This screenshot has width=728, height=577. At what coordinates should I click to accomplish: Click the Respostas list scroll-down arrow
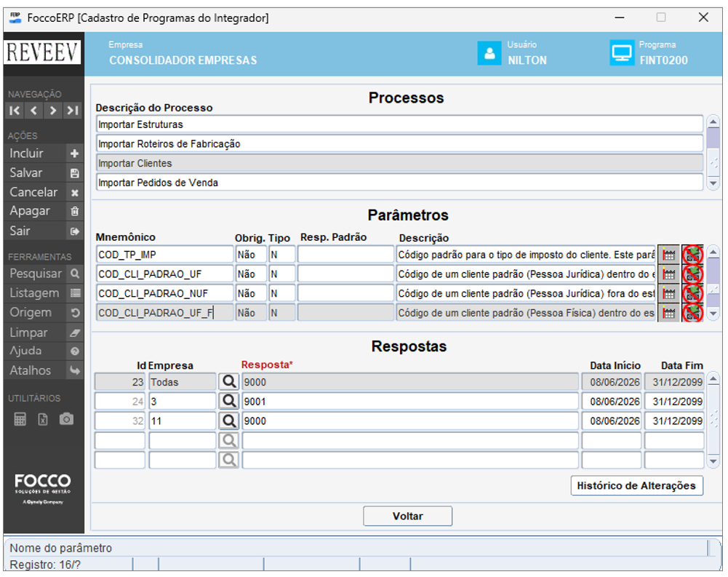(713, 462)
